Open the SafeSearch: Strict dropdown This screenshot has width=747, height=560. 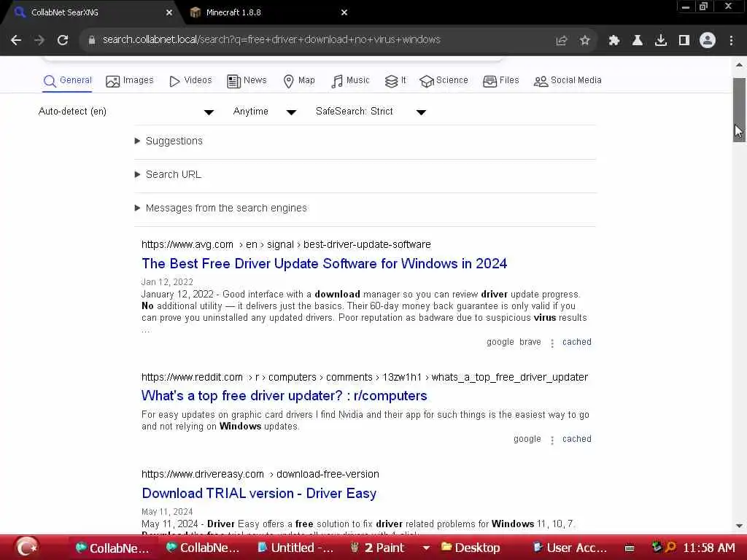(x=371, y=112)
